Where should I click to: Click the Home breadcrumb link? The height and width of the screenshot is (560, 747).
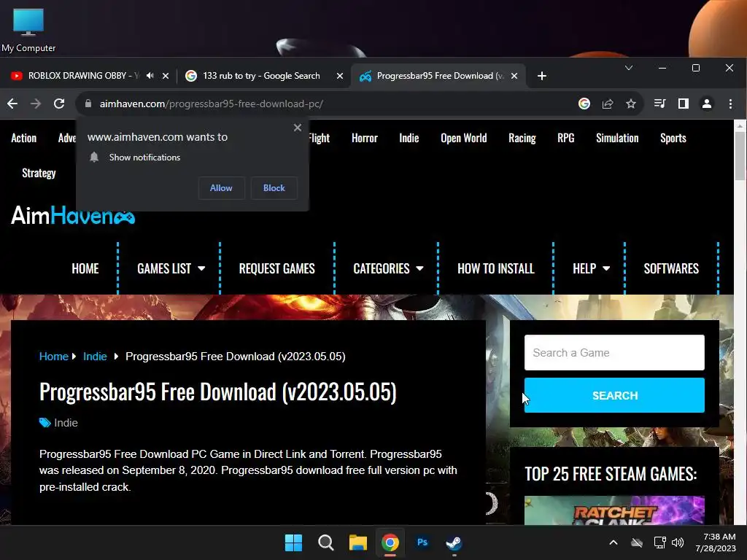coord(54,356)
